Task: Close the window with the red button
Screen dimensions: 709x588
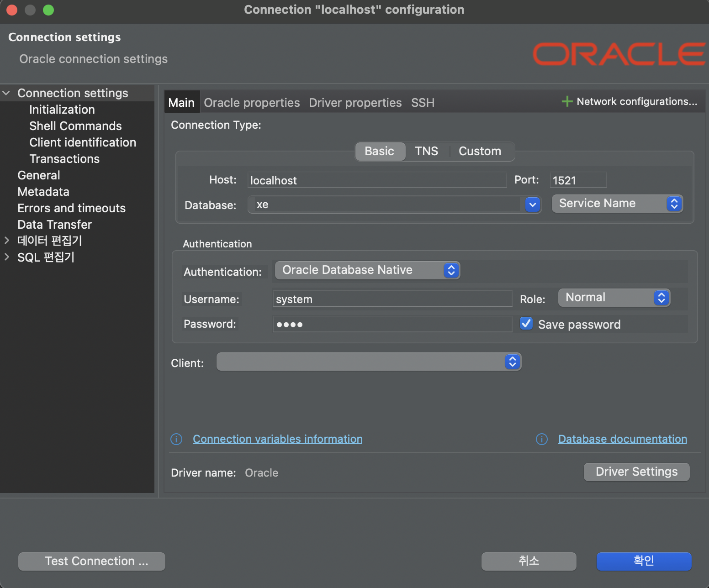Action: (x=12, y=10)
